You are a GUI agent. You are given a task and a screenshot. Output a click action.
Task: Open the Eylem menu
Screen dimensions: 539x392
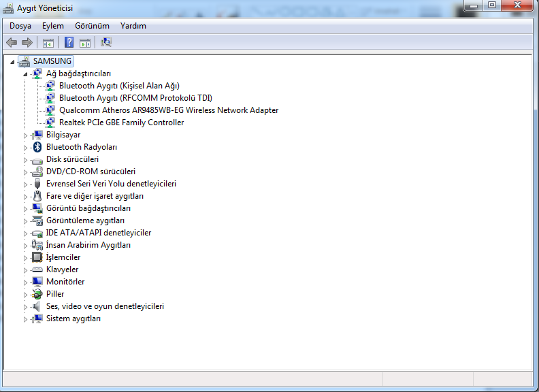click(52, 26)
